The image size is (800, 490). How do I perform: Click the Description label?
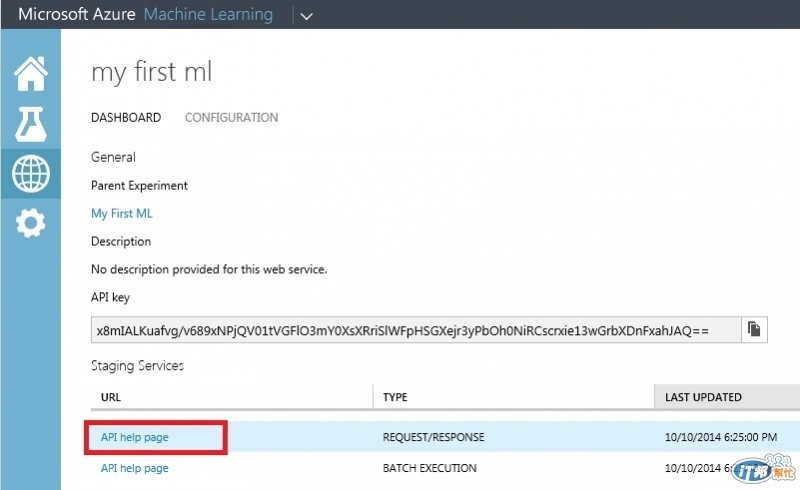(121, 241)
